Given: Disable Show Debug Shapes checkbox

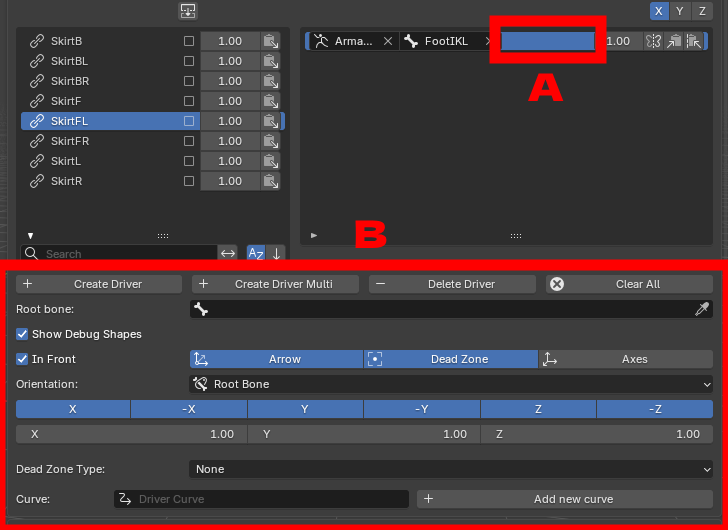Looking at the screenshot, I should pos(22,334).
